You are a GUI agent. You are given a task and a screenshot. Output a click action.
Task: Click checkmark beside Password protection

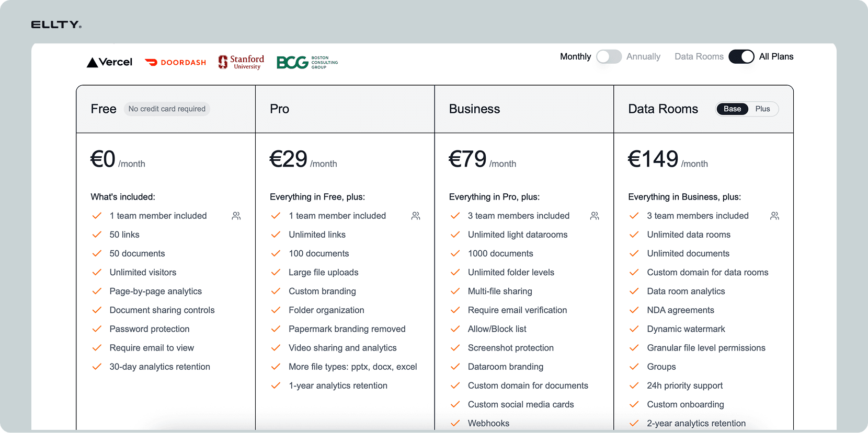tap(97, 329)
